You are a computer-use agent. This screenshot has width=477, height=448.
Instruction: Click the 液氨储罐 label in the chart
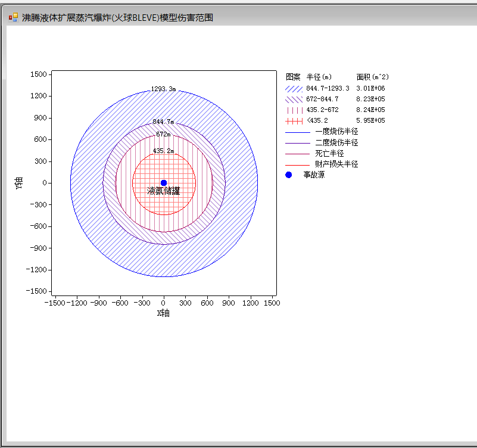tap(163, 191)
